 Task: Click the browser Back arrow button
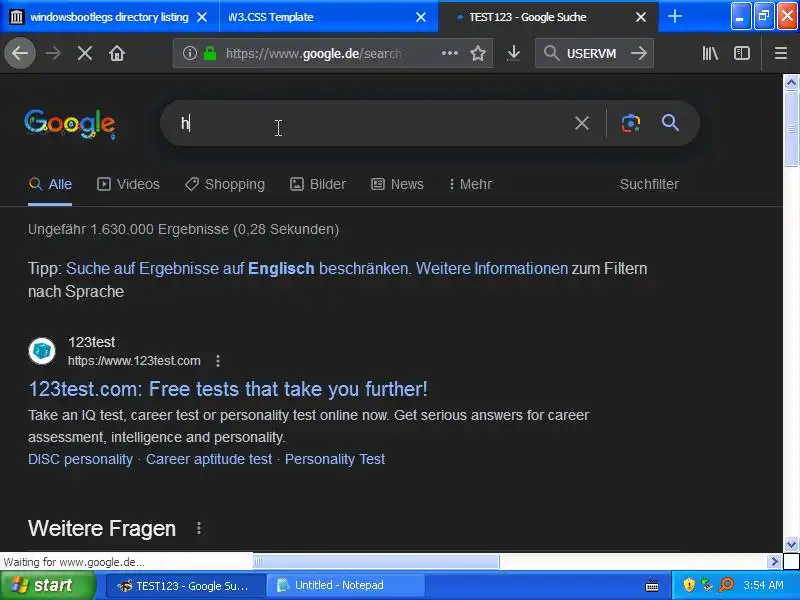(x=20, y=53)
